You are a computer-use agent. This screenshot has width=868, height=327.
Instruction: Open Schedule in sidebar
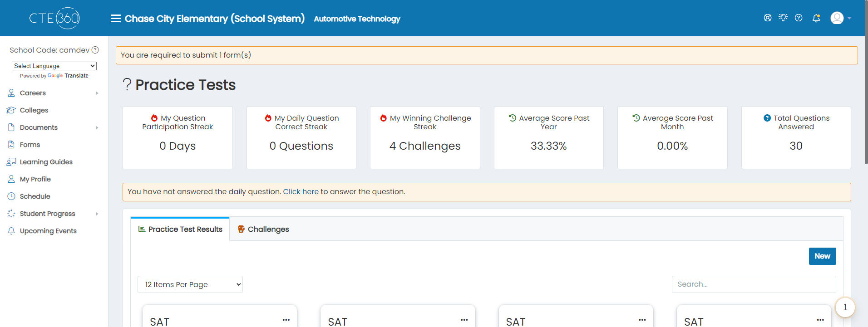(x=35, y=196)
